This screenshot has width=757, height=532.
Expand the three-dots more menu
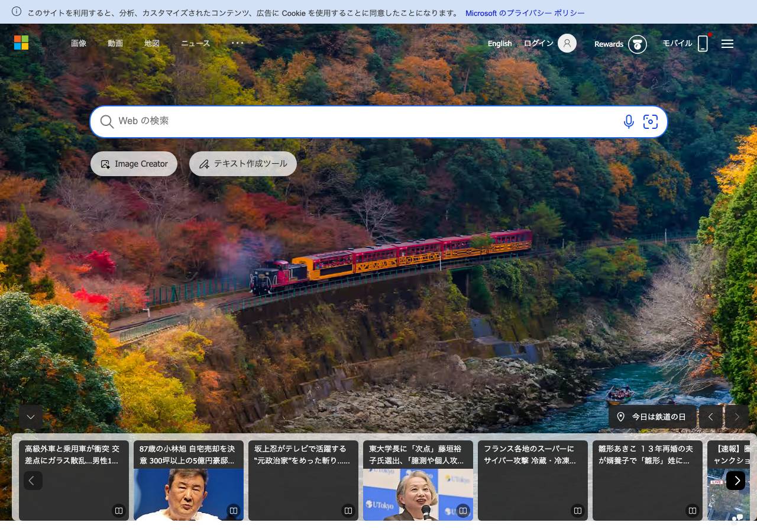[237, 43]
